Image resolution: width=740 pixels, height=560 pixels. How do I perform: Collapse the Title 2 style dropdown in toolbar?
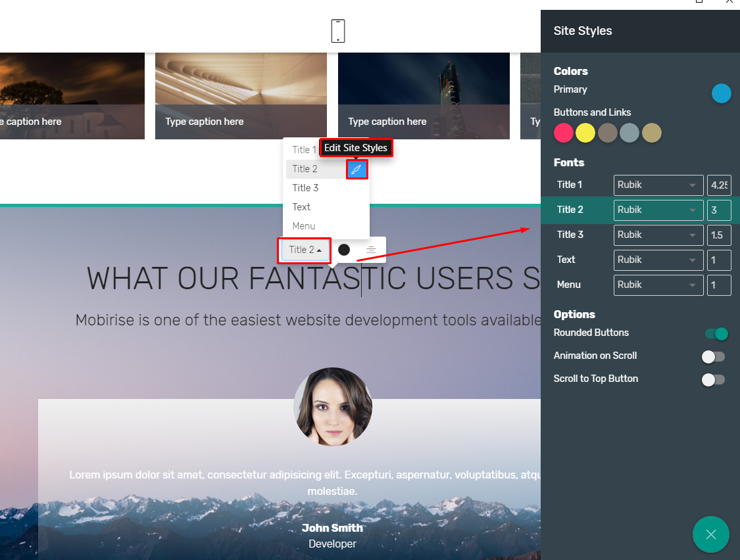[304, 250]
